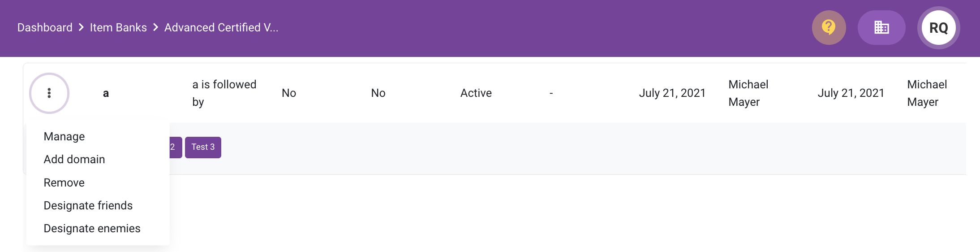This screenshot has height=252, width=980.
Task: Click the first Michael Mayer cell
Action: point(748,93)
